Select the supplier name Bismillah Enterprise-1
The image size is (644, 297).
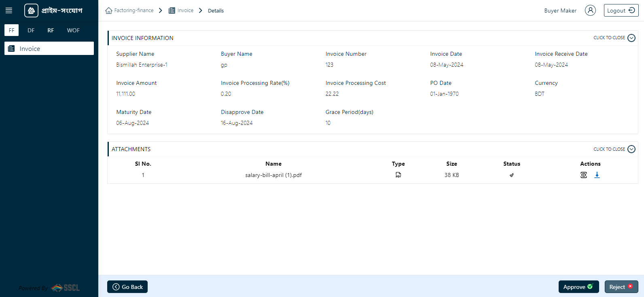tap(142, 65)
